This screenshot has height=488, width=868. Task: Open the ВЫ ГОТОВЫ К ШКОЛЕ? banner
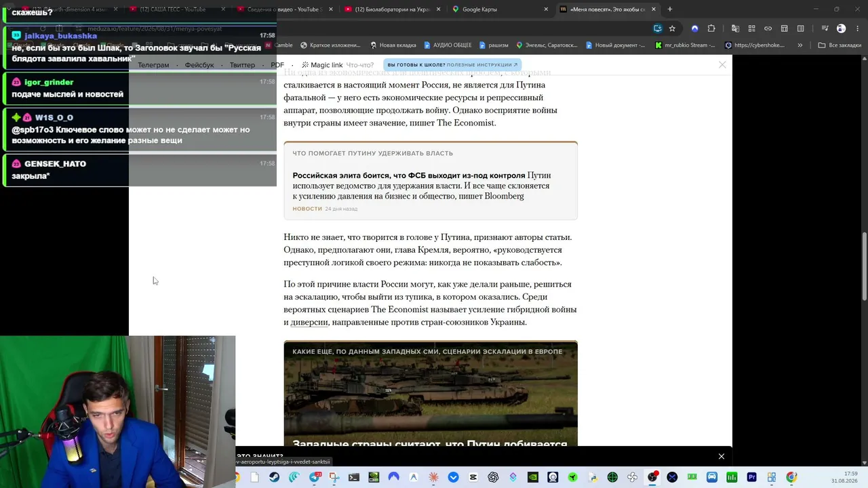452,65
